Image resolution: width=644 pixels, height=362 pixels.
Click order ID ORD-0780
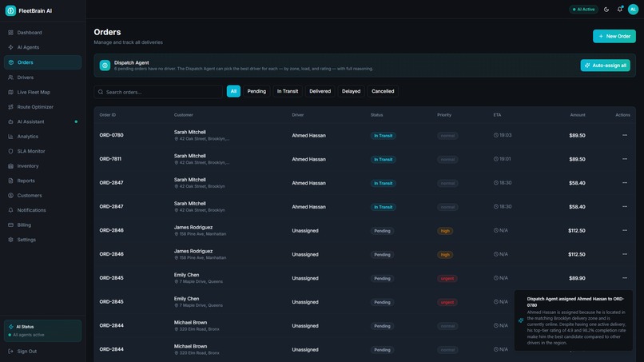coord(111,135)
